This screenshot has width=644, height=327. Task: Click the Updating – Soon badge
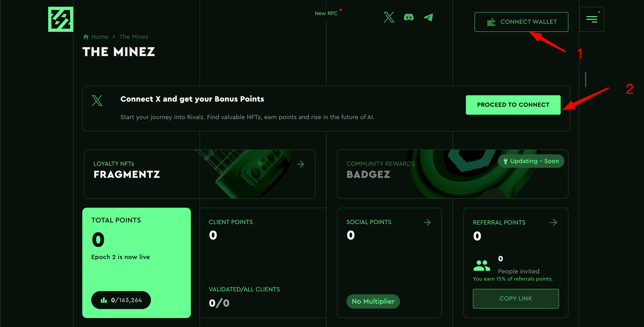click(531, 161)
